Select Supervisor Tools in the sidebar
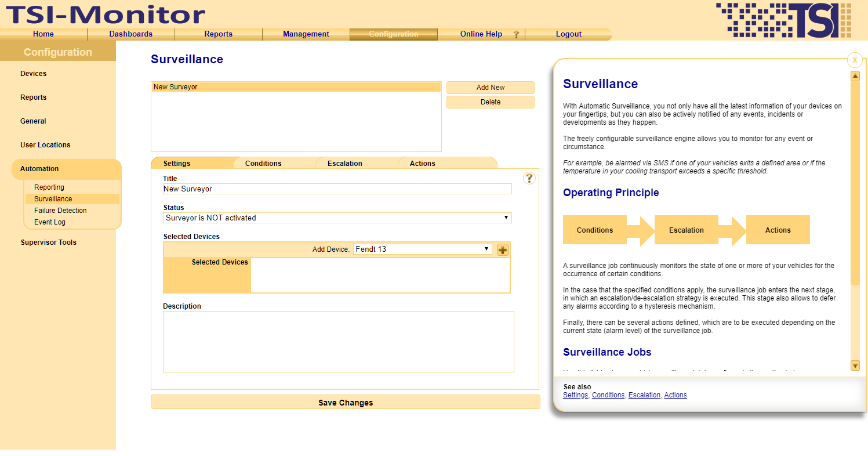868x456 pixels. 49,243
